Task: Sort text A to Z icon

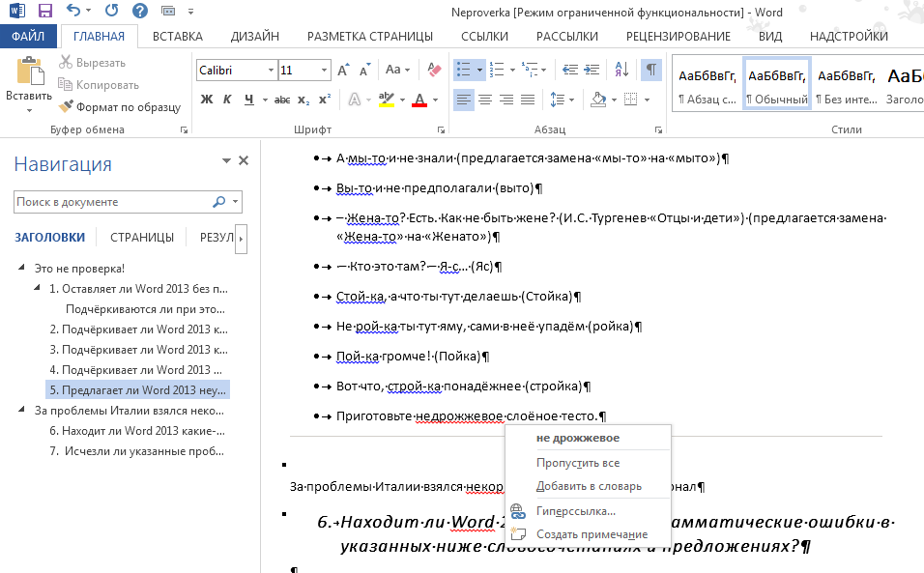Action: click(x=621, y=70)
